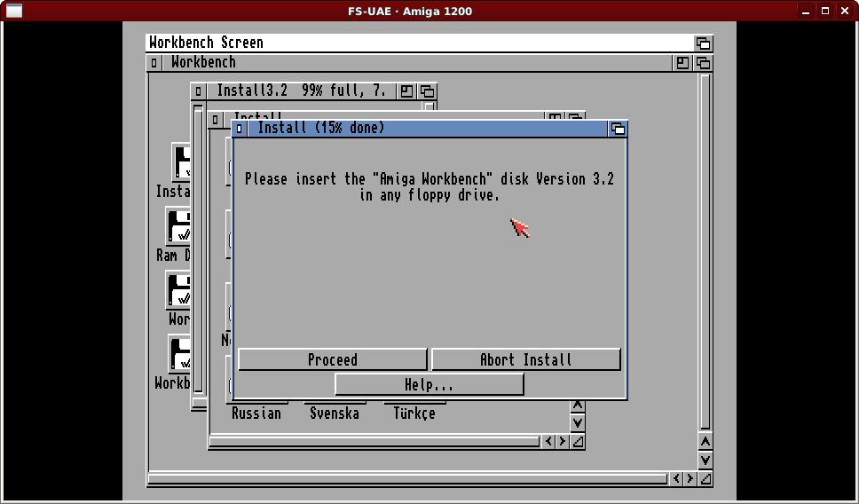The height and width of the screenshot is (504, 859).
Task: Click Install drawer scroll left arrow
Action: 548,442
